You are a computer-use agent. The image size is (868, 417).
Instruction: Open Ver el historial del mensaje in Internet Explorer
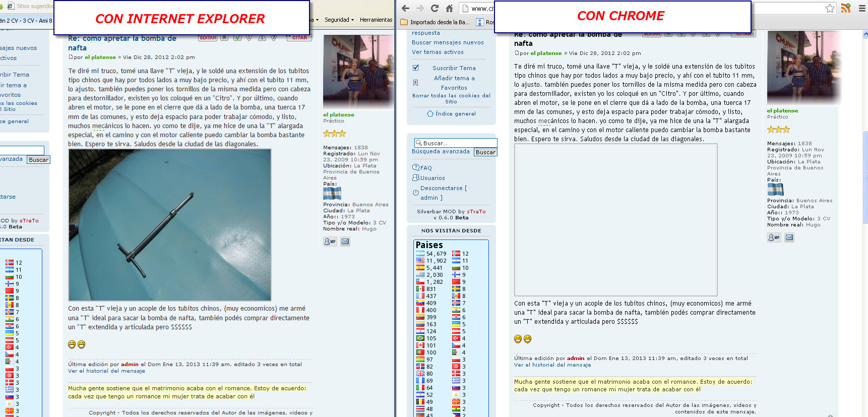tap(106, 371)
